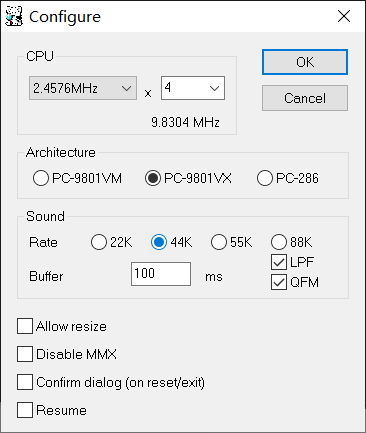The height and width of the screenshot is (433, 366).
Task: Disable the QFM checkbox
Action: coord(279,282)
